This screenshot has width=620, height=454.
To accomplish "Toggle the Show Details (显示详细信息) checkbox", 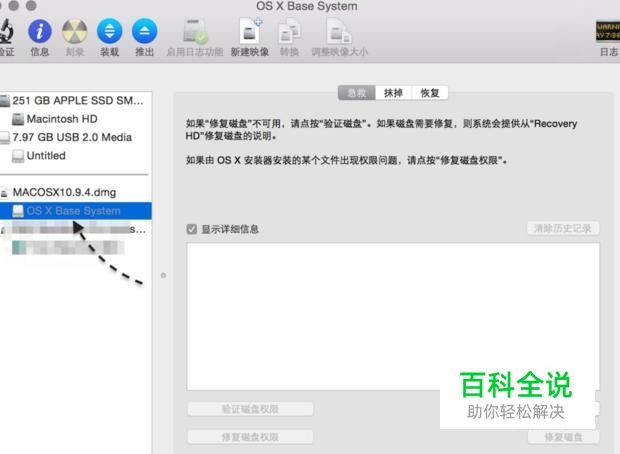I will (x=192, y=229).
